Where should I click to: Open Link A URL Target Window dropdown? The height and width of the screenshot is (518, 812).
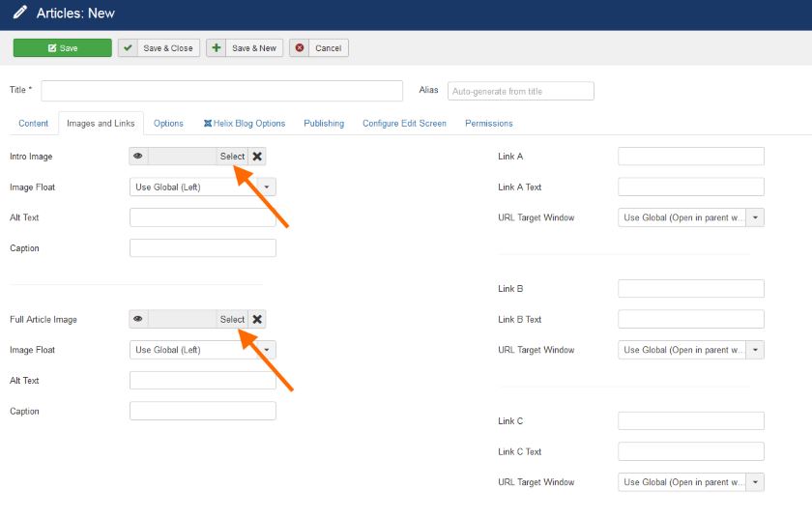point(691,218)
